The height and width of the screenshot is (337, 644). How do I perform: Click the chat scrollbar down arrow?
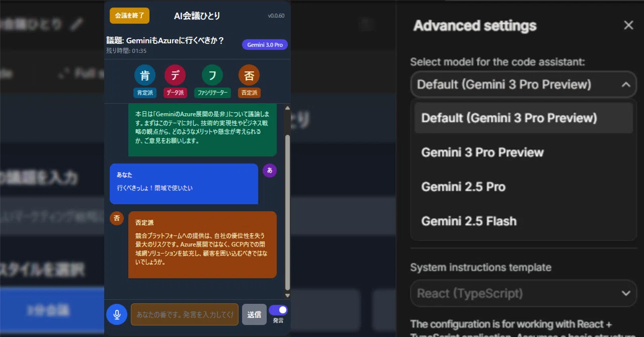pyautogui.click(x=287, y=295)
